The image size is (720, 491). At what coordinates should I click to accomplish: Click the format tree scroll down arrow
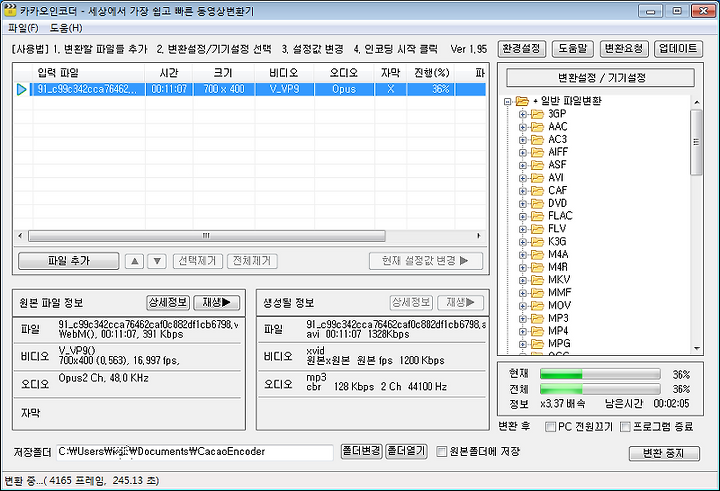pyautogui.click(x=697, y=349)
